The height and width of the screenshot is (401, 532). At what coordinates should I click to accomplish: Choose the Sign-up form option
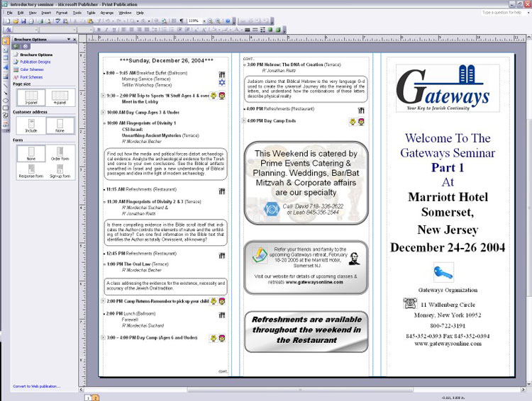point(60,171)
